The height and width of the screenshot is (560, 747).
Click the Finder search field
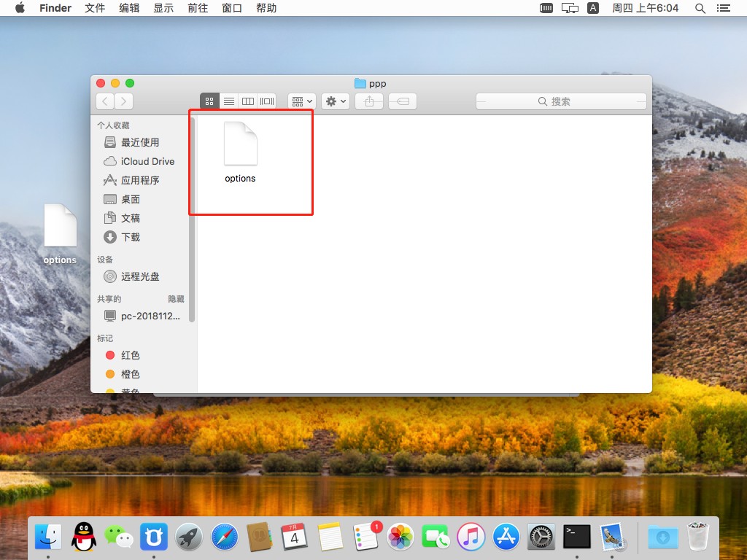pos(561,101)
